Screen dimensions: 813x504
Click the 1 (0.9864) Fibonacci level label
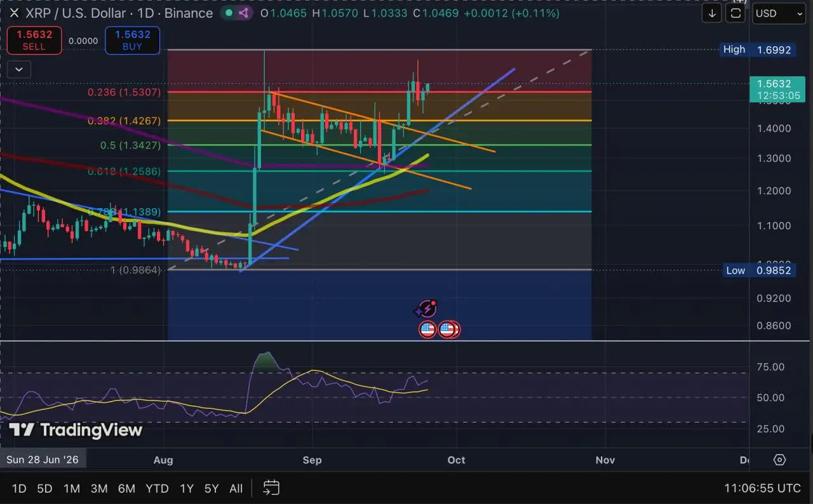[x=136, y=270]
